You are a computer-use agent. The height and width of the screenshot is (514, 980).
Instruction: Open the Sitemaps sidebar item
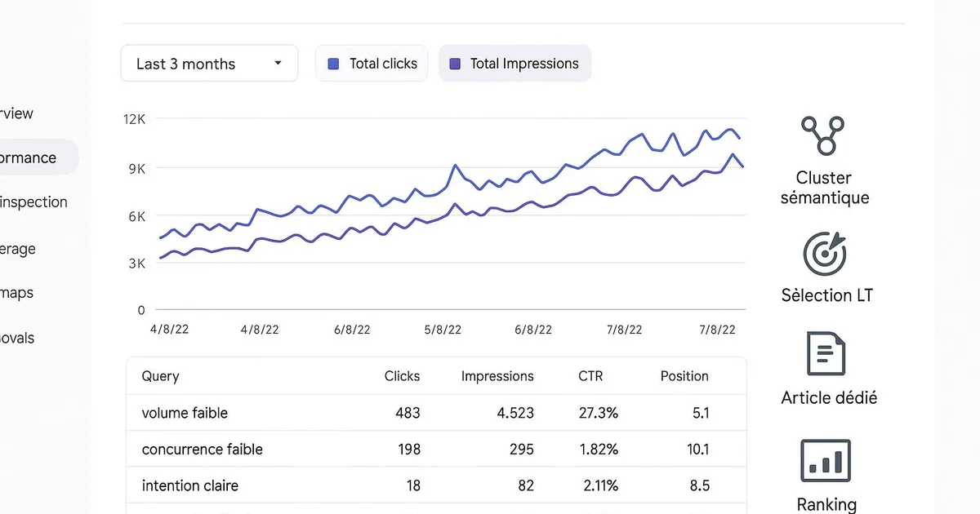click(x=16, y=293)
